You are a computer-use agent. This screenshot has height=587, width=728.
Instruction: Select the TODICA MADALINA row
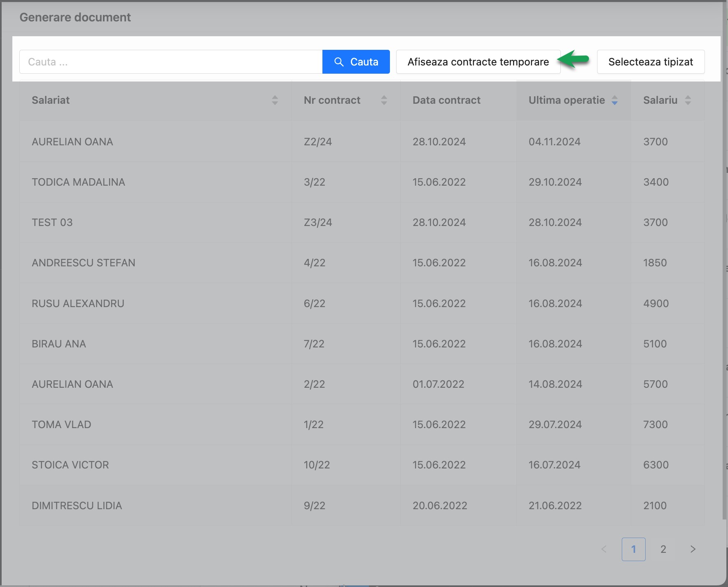[x=362, y=182]
